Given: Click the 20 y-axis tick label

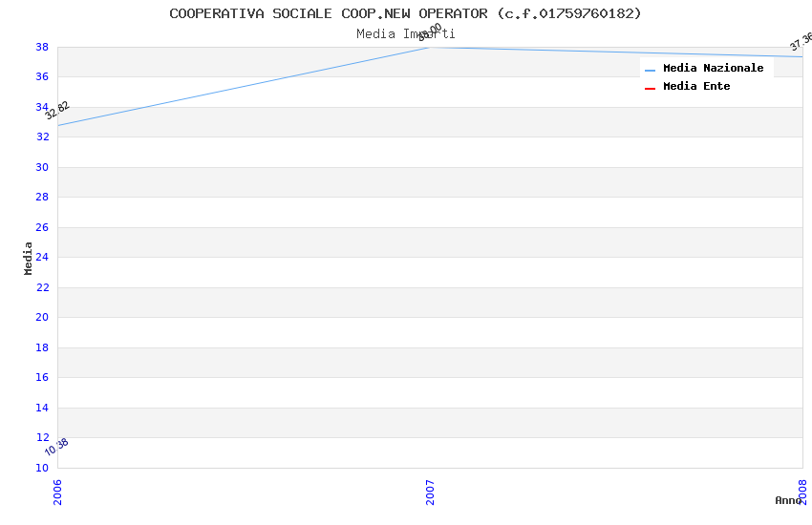Looking at the screenshot, I should [x=42, y=318].
